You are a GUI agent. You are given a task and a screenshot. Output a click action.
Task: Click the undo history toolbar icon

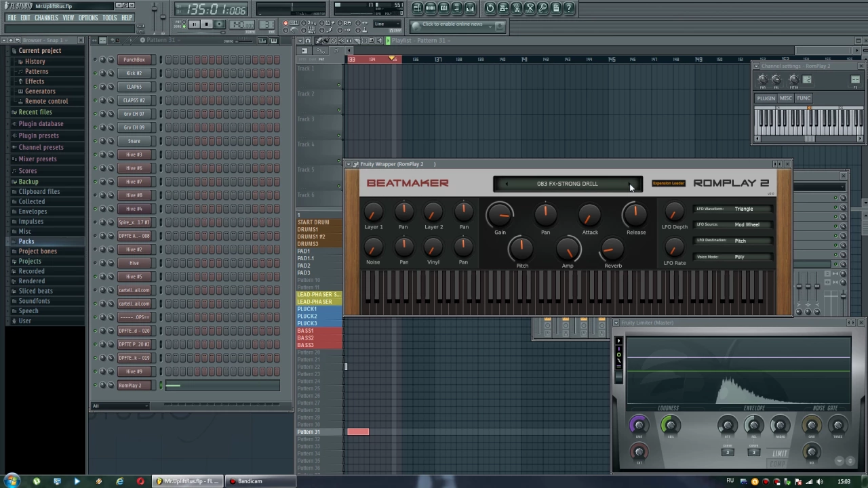point(490,8)
